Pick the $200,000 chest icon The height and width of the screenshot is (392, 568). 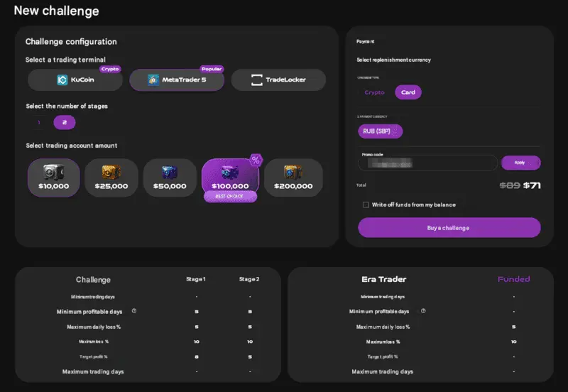coord(293,172)
